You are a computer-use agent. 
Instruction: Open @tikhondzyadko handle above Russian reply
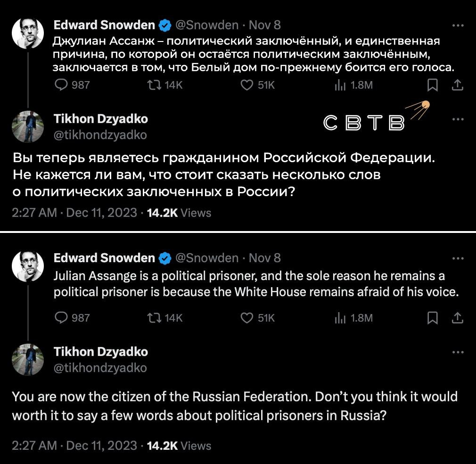[100, 135]
